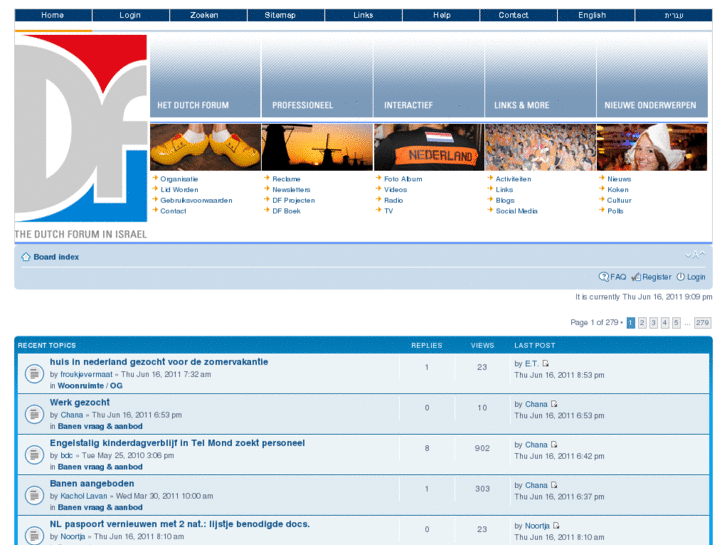Open the Help menu item
This screenshot has height=545, width=727.
[x=441, y=15]
